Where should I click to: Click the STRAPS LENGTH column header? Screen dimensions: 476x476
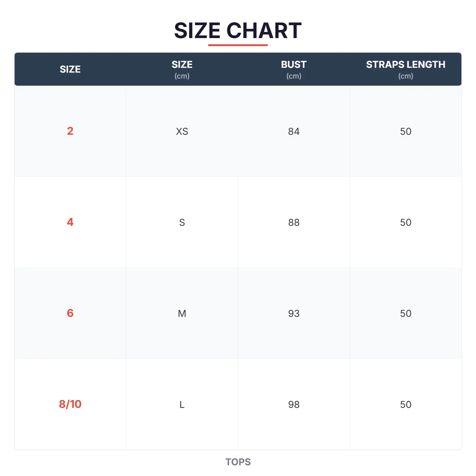pyautogui.click(x=405, y=69)
